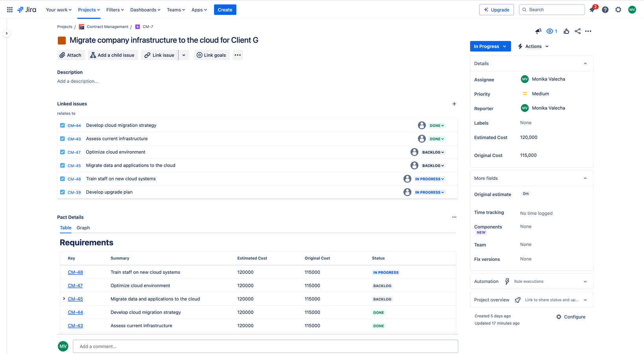Click the Configure gear icon
Image resolution: width=644 pixels, height=354 pixels.
pyautogui.click(x=559, y=317)
